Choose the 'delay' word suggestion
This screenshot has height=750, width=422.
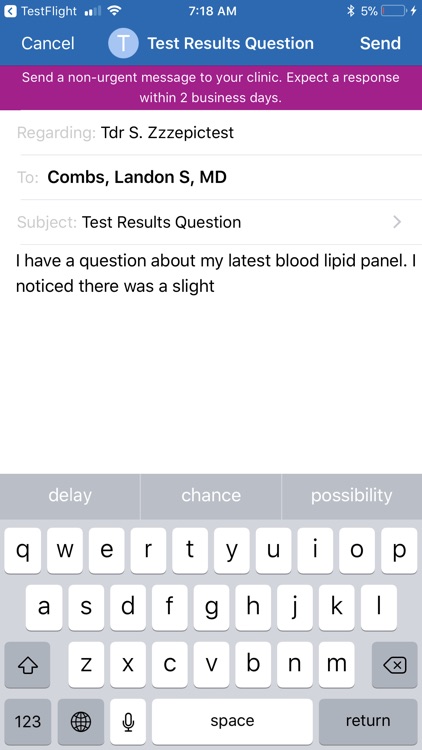tap(70, 496)
